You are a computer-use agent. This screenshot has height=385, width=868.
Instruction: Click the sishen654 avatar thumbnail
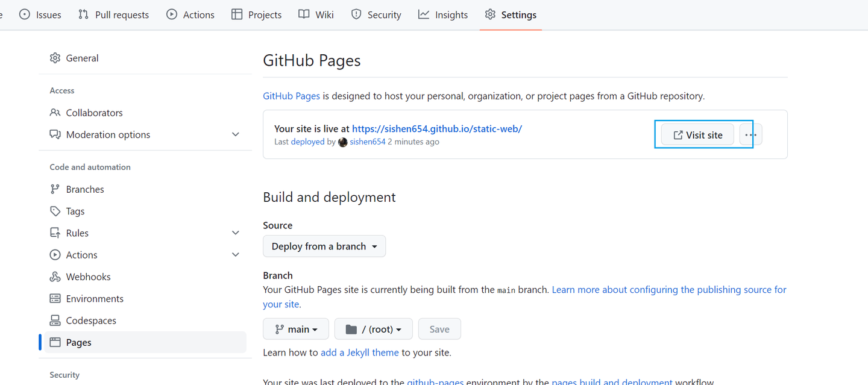point(342,142)
